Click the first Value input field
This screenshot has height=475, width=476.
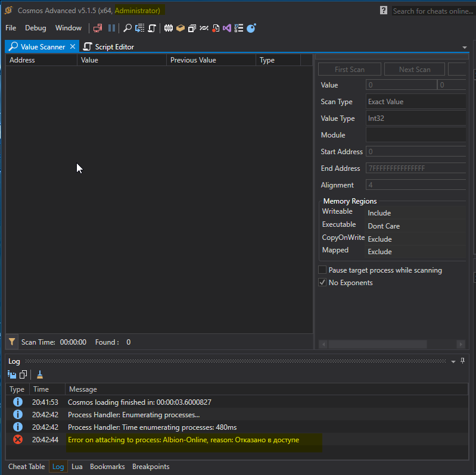pos(401,85)
